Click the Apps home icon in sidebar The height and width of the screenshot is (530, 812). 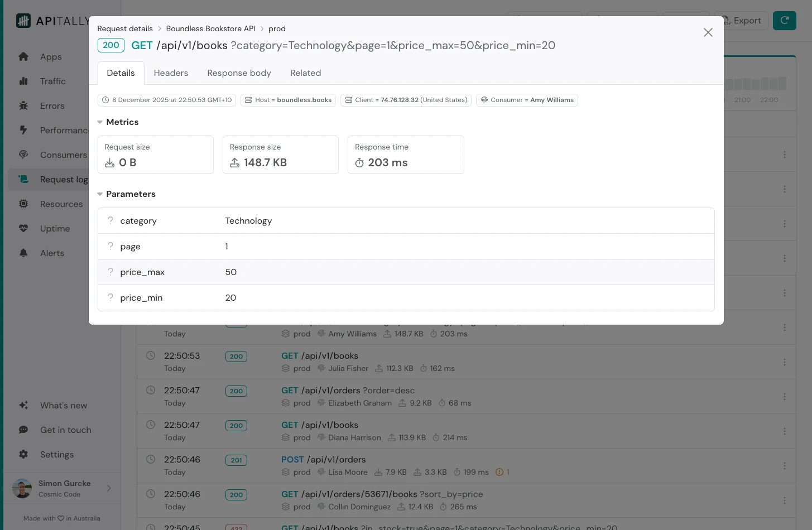[x=23, y=57]
